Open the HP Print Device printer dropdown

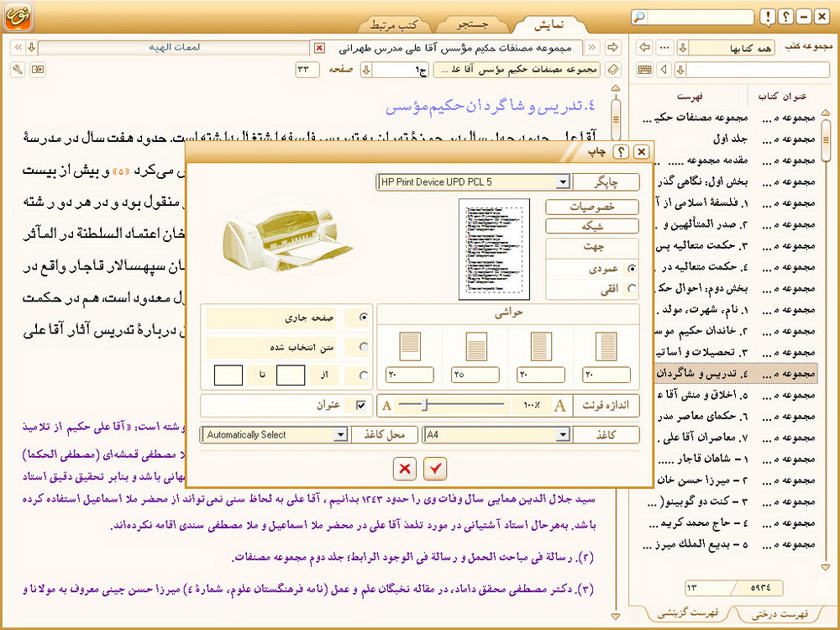pyautogui.click(x=562, y=181)
